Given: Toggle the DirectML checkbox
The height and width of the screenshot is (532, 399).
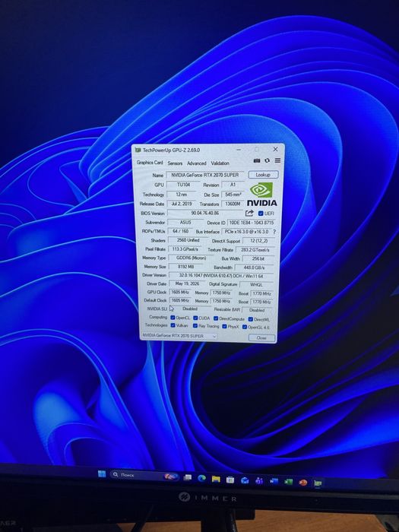Looking at the screenshot, I should 250,319.
